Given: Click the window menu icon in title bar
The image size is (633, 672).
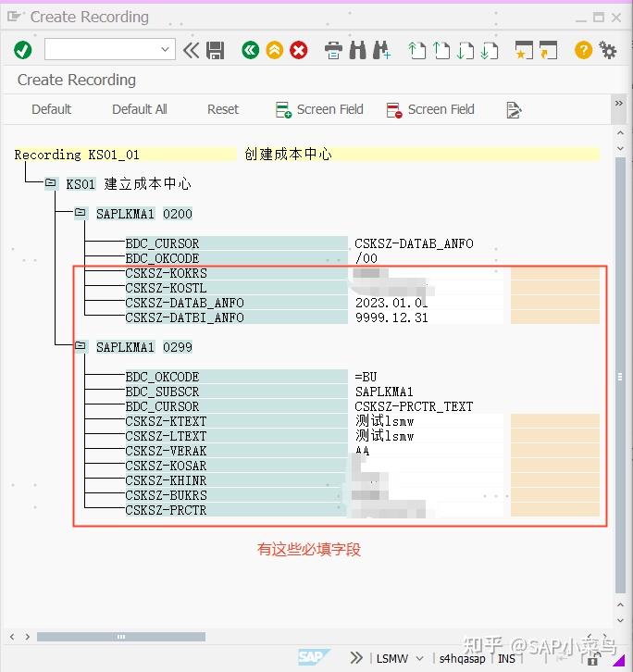Looking at the screenshot, I should (x=14, y=17).
